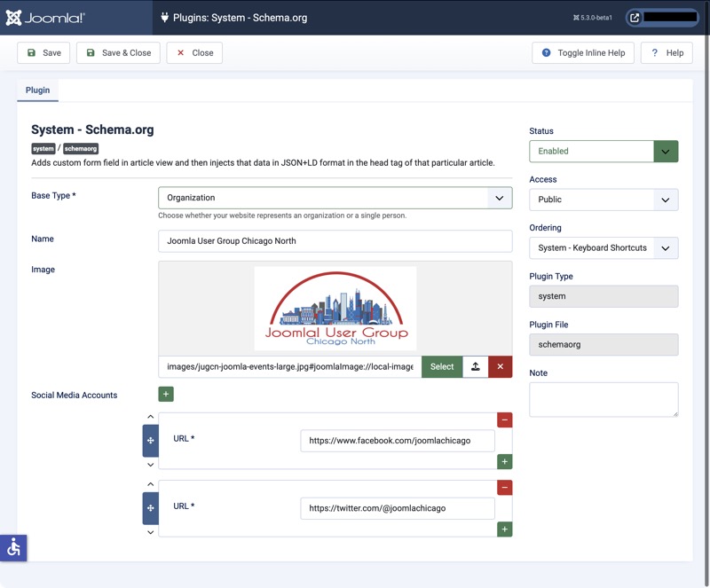Open the Ordering dropdown
The width and height of the screenshot is (710, 588).
point(603,247)
